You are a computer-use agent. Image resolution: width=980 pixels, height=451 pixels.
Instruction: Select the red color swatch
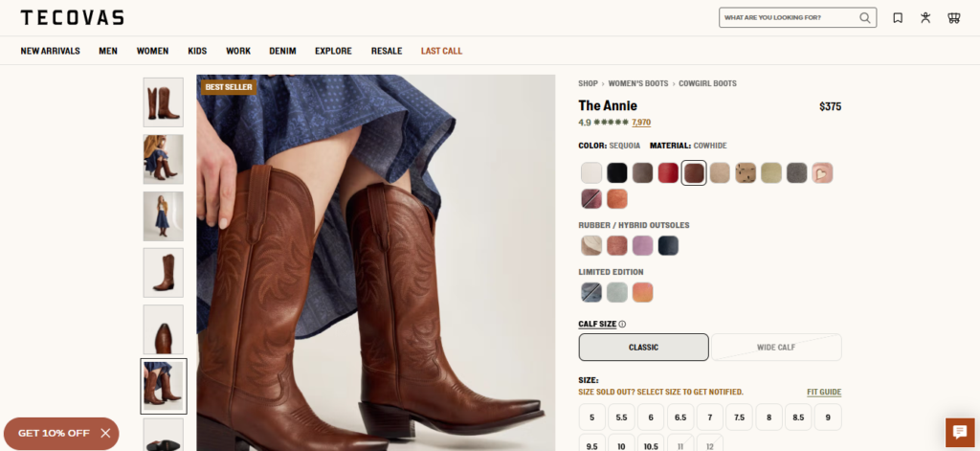tap(668, 172)
